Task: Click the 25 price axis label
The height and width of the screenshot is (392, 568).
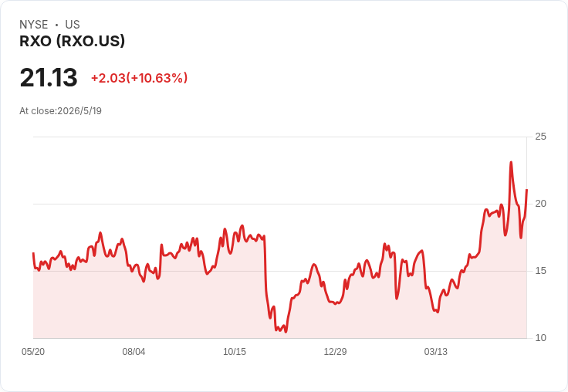Action: (x=540, y=137)
